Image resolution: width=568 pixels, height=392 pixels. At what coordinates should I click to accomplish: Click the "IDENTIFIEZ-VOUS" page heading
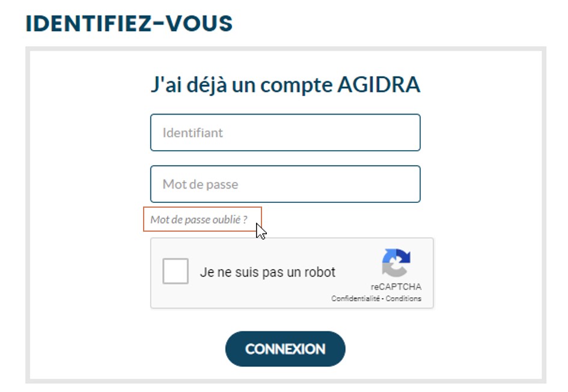129,23
